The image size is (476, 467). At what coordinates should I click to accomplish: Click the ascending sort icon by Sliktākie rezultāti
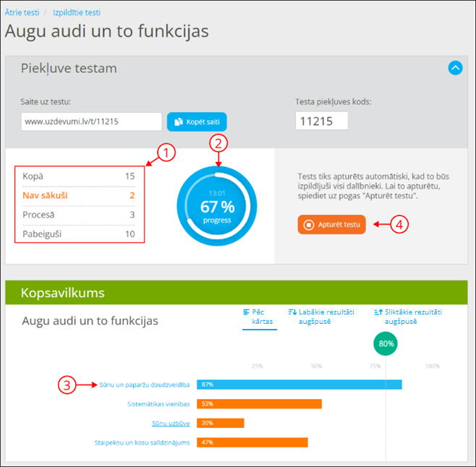tap(378, 312)
